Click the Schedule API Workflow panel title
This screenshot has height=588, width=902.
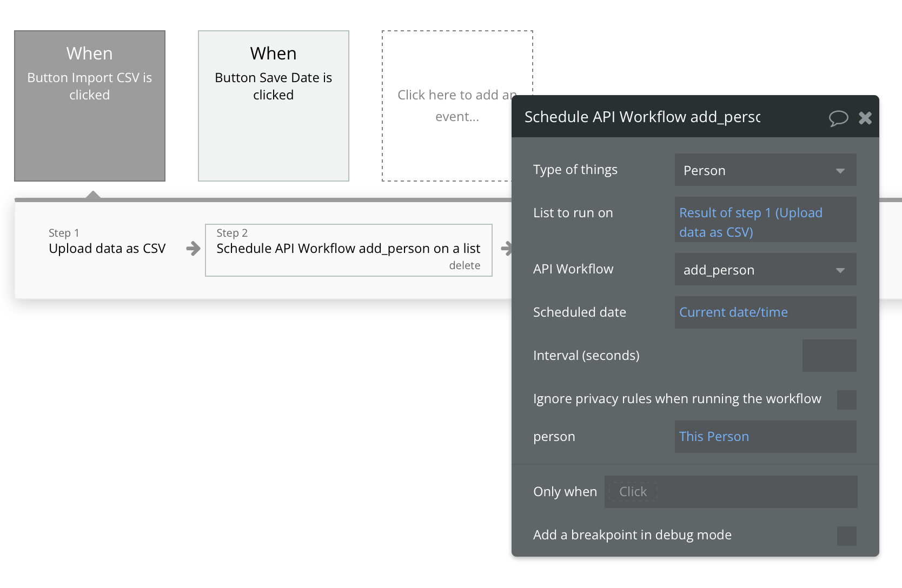click(x=642, y=117)
